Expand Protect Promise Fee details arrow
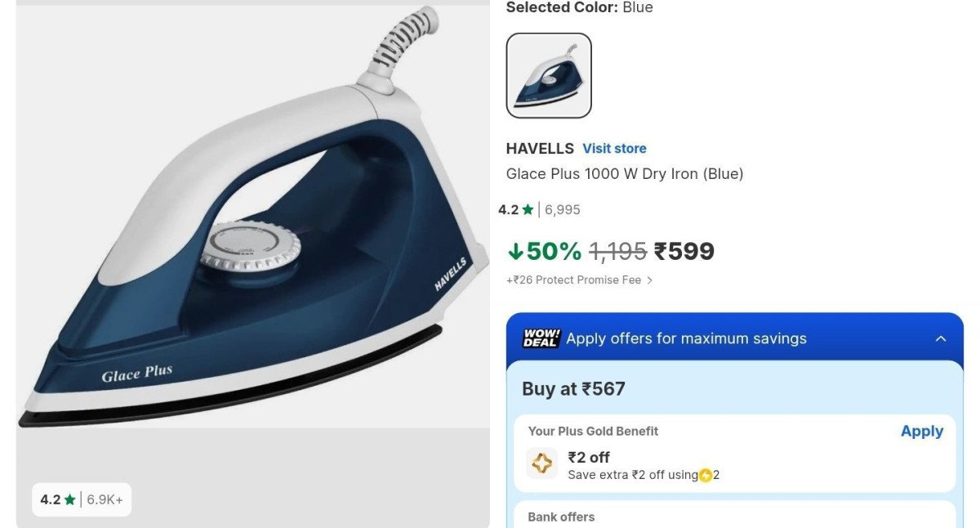980x528 pixels. pos(650,280)
